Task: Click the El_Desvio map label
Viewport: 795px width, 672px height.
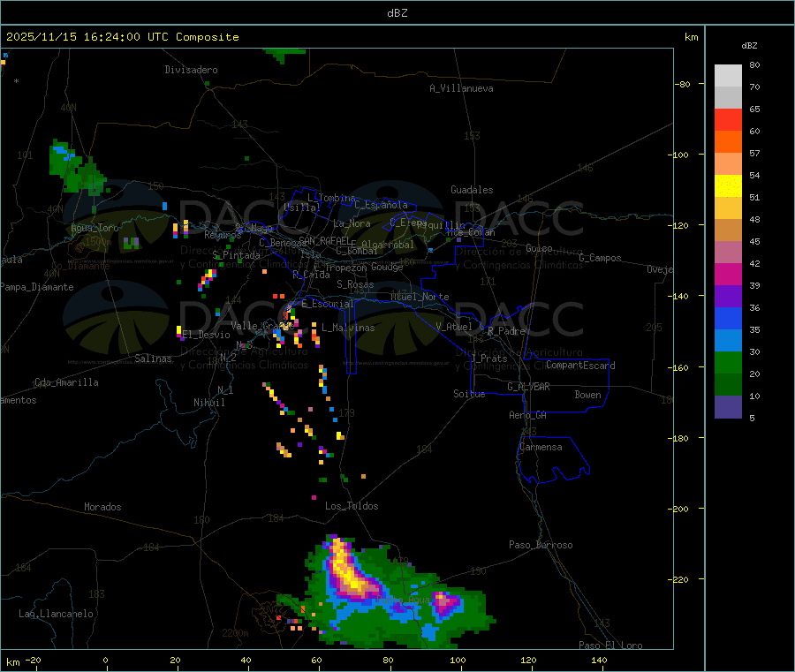Action: point(207,335)
